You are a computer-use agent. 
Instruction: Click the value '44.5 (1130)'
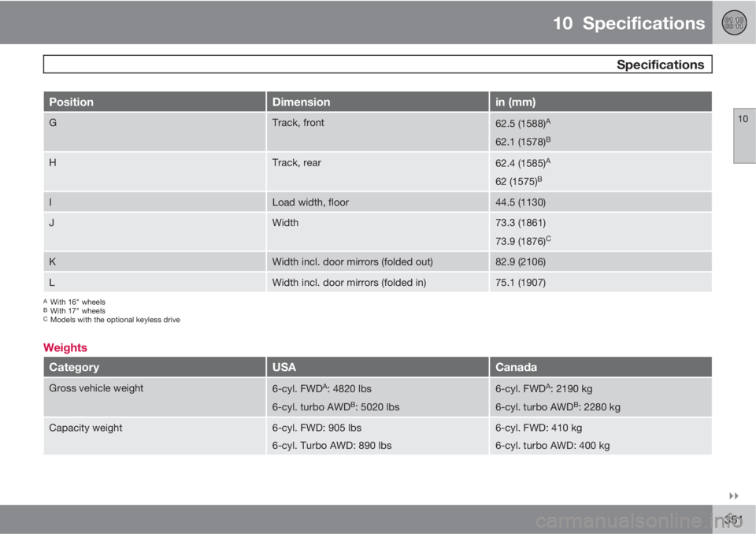click(521, 202)
